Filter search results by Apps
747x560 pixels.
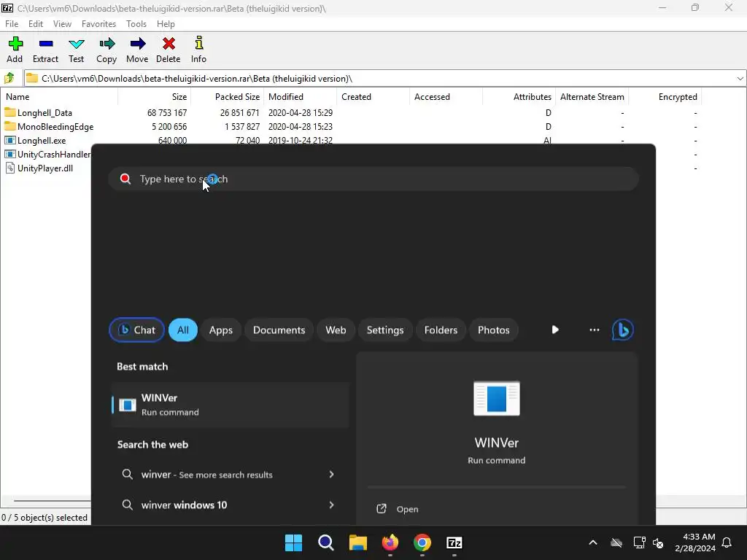(x=221, y=330)
